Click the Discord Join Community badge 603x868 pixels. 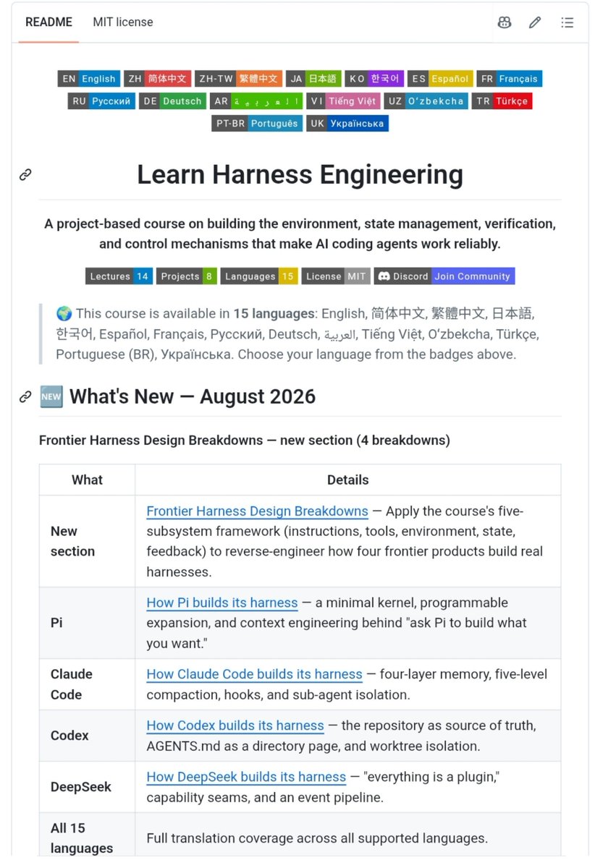444,276
